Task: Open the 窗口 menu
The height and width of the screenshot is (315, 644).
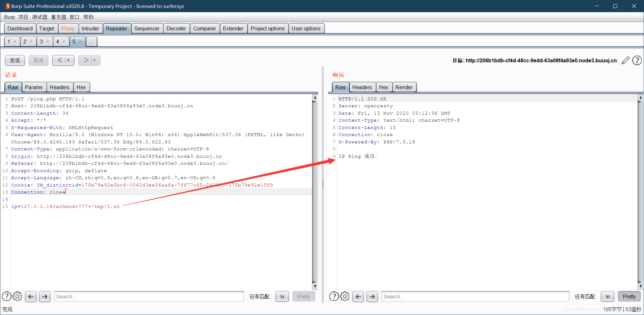Action: coord(74,17)
